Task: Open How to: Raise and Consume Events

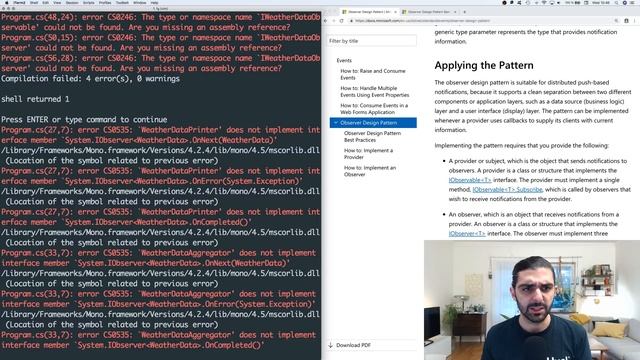Action: coord(373,74)
